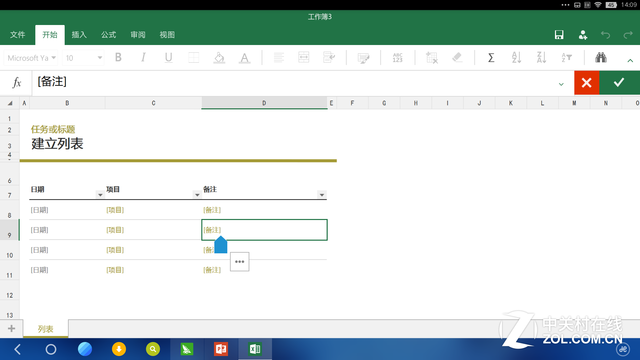Switch to the 插入 tab
The height and width of the screenshot is (360, 640).
click(79, 35)
